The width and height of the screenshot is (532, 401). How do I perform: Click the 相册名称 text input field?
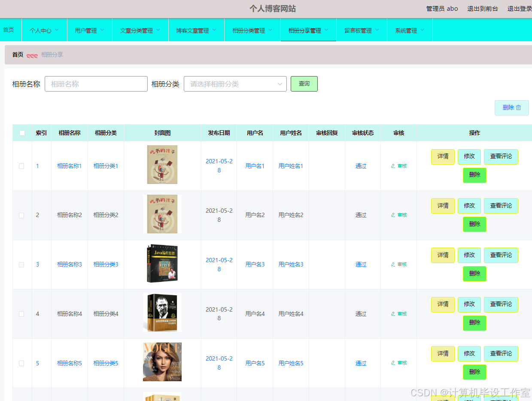click(96, 84)
